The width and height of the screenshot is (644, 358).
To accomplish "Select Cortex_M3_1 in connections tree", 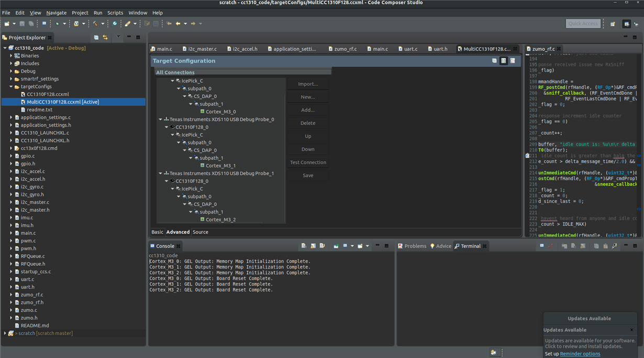I will pyautogui.click(x=220, y=165).
